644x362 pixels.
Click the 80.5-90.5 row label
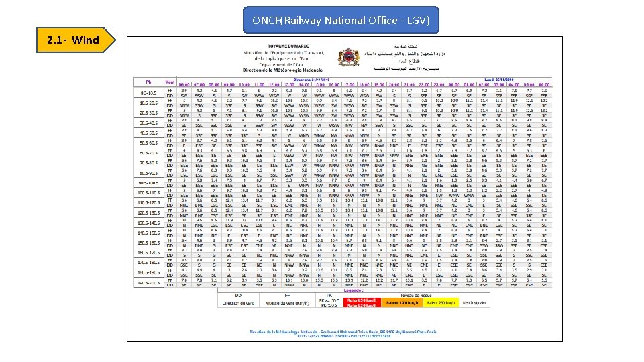tap(149, 173)
